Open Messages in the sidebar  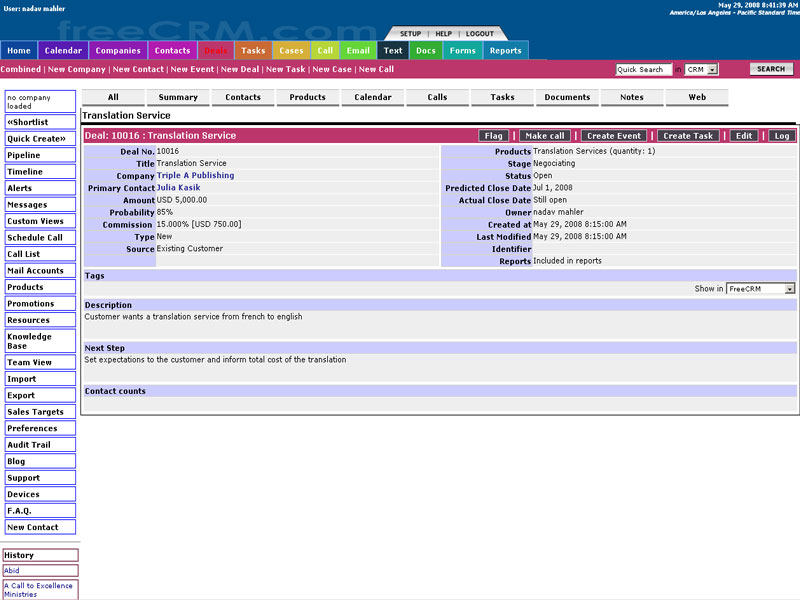click(40, 205)
